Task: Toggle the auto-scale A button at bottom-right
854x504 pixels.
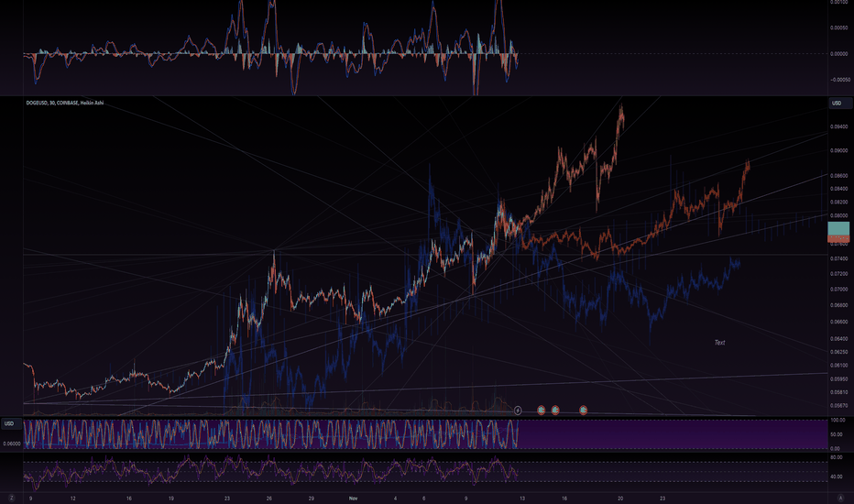Action: [x=840, y=498]
